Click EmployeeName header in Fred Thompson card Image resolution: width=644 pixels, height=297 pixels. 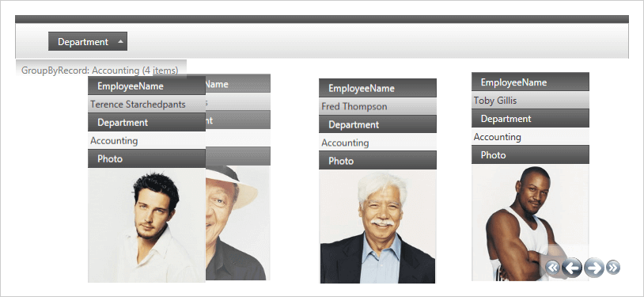pyautogui.click(x=377, y=88)
